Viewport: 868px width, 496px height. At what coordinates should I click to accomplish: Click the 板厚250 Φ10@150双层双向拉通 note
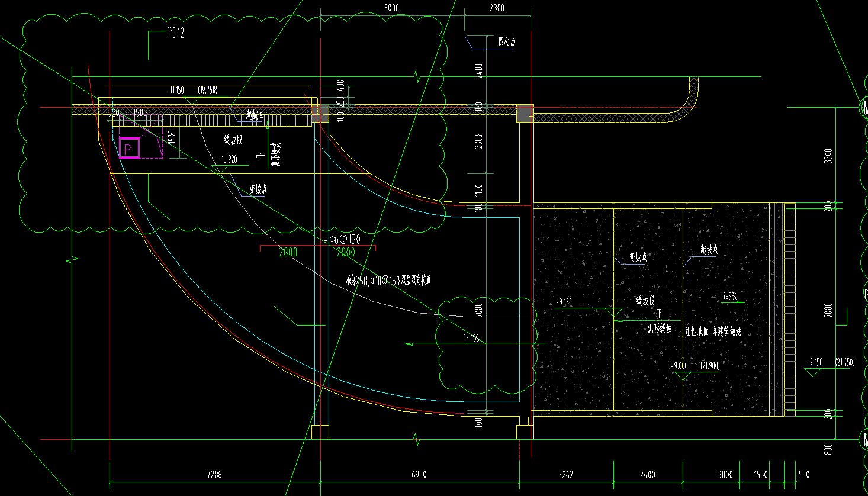pyautogui.click(x=388, y=280)
